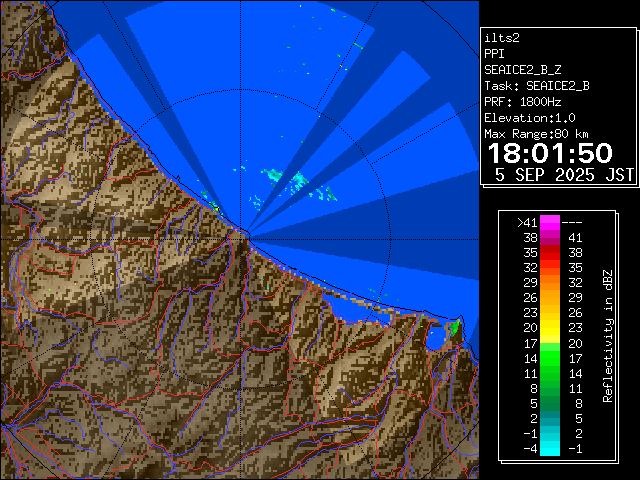Click the Elevation:1.0 info line
The height and width of the screenshot is (480, 640).
click(x=526, y=117)
